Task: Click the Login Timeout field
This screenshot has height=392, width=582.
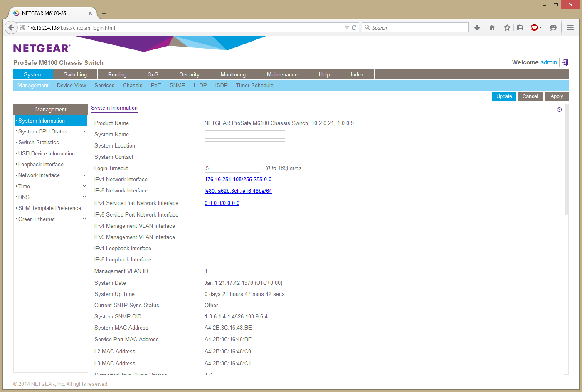Action: point(232,168)
